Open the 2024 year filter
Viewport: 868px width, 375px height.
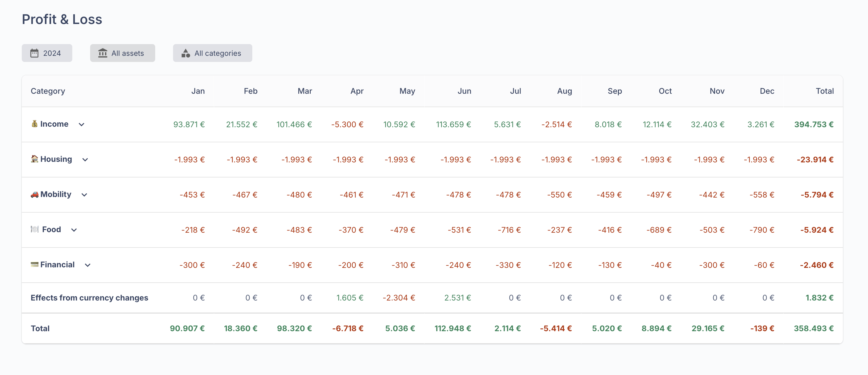[x=47, y=53]
